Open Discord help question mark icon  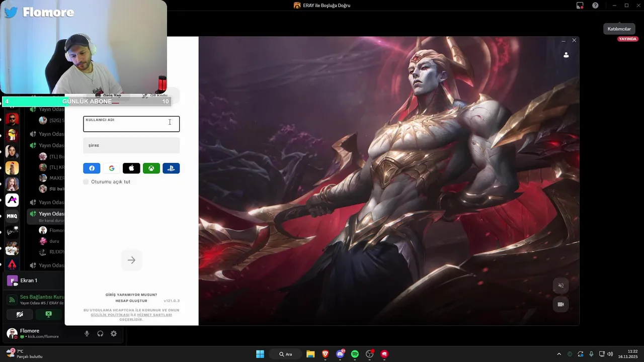point(595,6)
